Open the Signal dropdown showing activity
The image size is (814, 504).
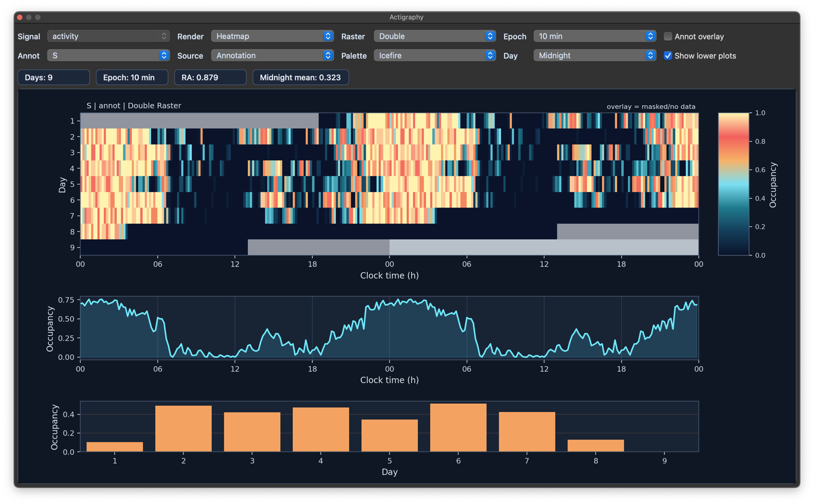pyautogui.click(x=108, y=36)
